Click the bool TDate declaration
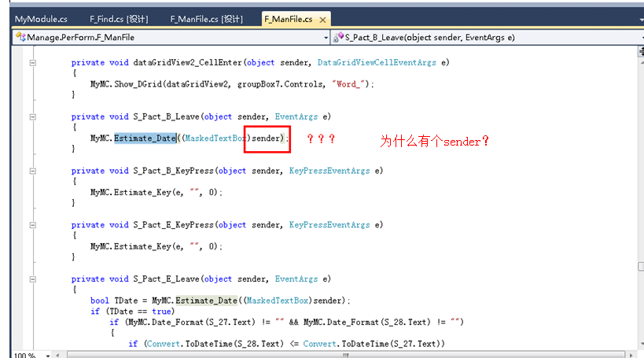The height and width of the screenshot is (358, 644). (x=114, y=301)
